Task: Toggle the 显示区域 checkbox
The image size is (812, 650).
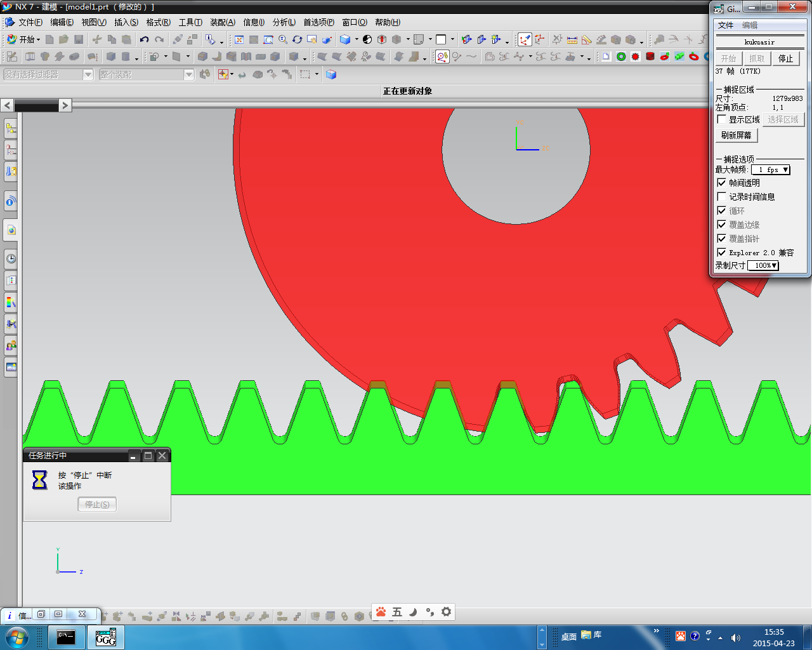Action: pyautogui.click(x=721, y=119)
